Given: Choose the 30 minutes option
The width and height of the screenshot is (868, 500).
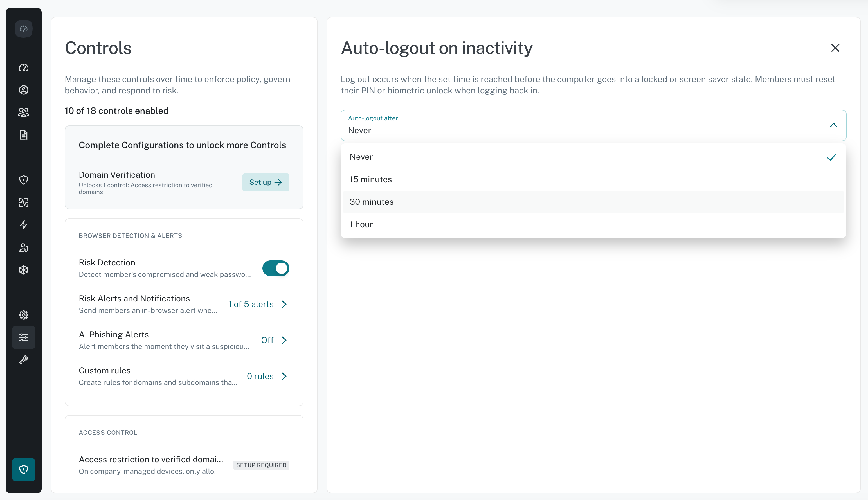Looking at the screenshot, I should [593, 202].
